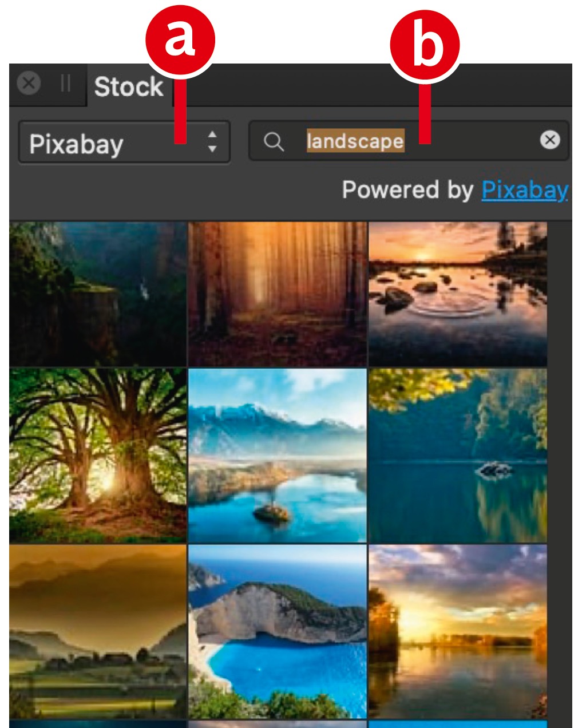Screen dimensions: 586x728
Task: Choose the blue mountain lake island thumbnail
Action: [x=278, y=455]
